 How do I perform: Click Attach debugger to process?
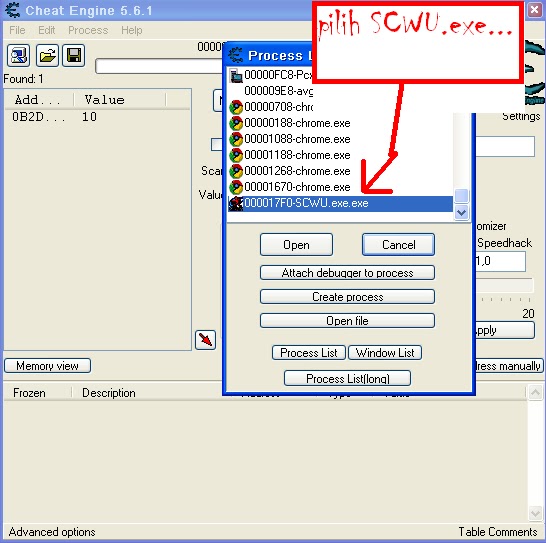(348, 272)
